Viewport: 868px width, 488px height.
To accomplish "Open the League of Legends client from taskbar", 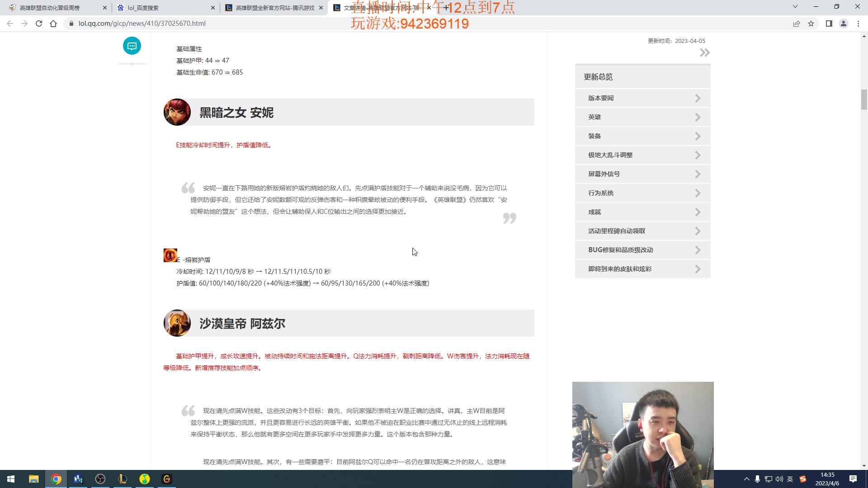I will [122, 479].
